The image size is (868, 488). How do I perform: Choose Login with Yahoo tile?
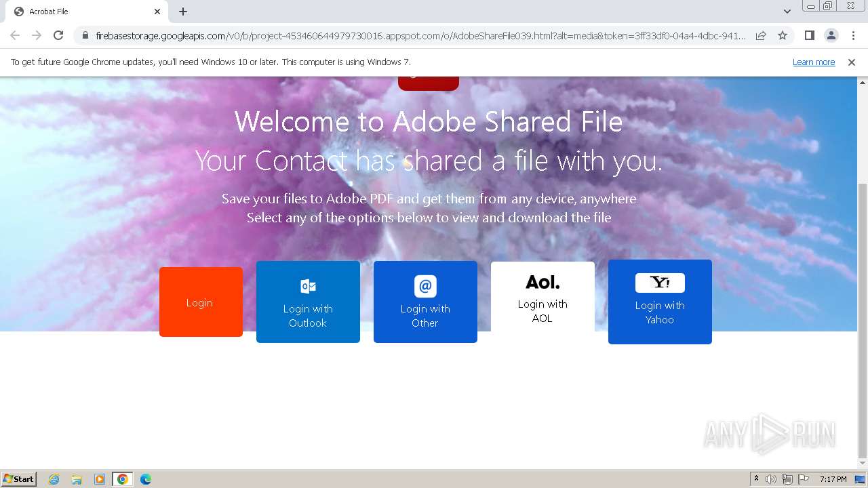(x=660, y=302)
